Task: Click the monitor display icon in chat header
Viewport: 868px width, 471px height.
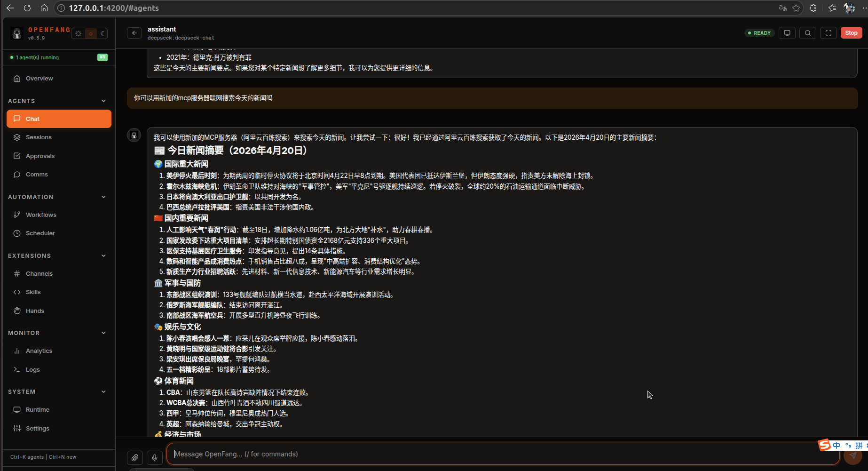Action: pyautogui.click(x=787, y=33)
